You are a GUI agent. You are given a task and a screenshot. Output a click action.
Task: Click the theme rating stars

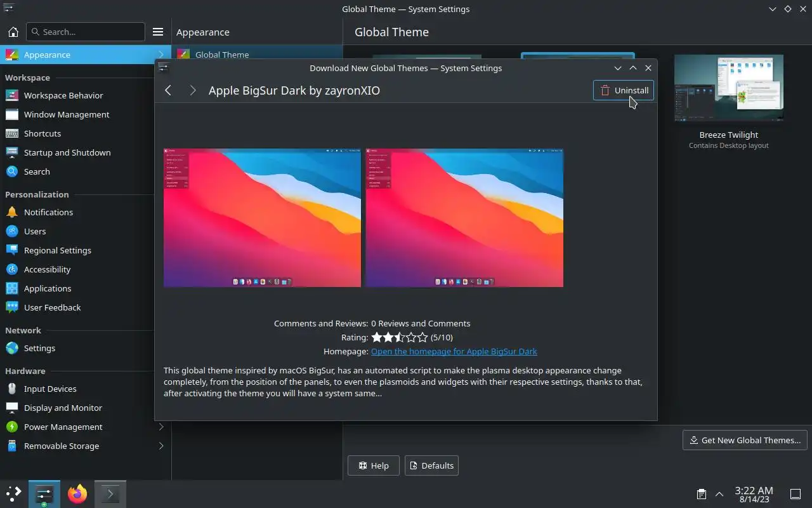coord(400,337)
